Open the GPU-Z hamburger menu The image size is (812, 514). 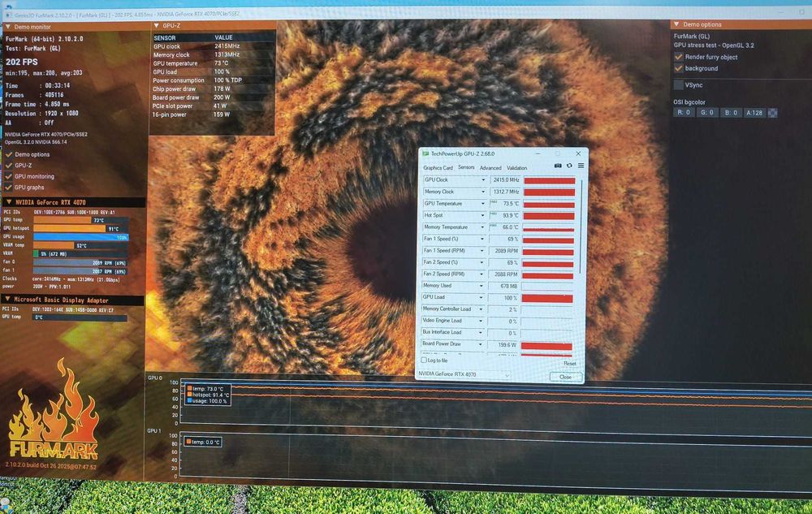(581, 166)
